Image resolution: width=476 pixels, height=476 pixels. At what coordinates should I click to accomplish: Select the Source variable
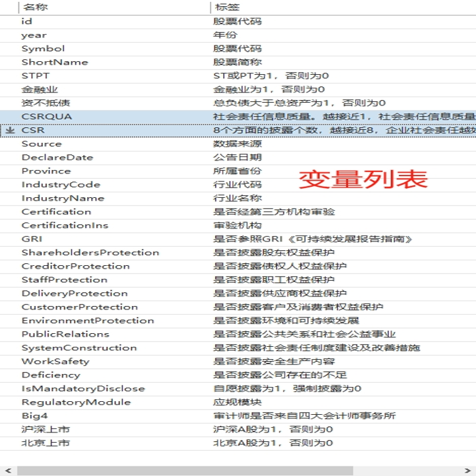click(x=41, y=144)
